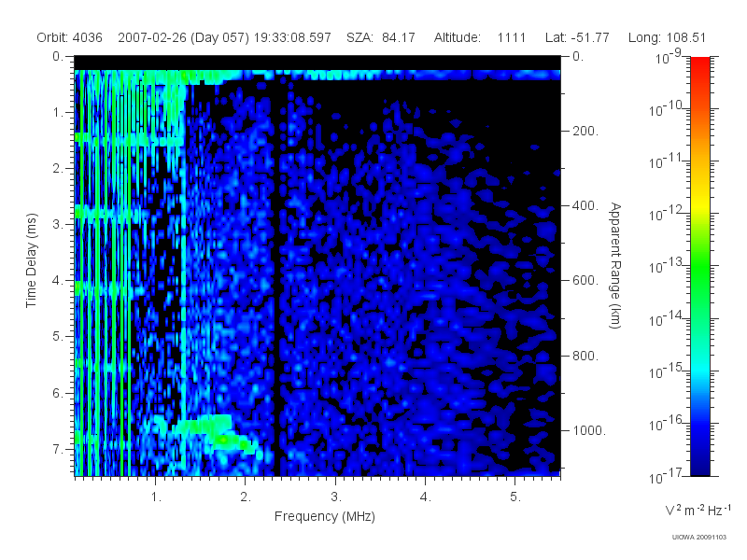747x560 pixels.
Task: Click the '4.' tick label on time delay axis
Action: coord(58,281)
